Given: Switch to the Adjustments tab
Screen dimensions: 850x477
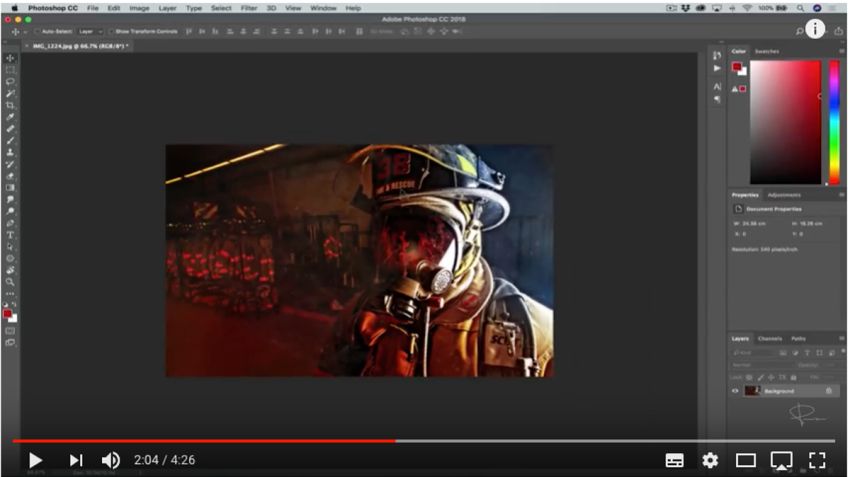Looking at the screenshot, I should click(784, 195).
